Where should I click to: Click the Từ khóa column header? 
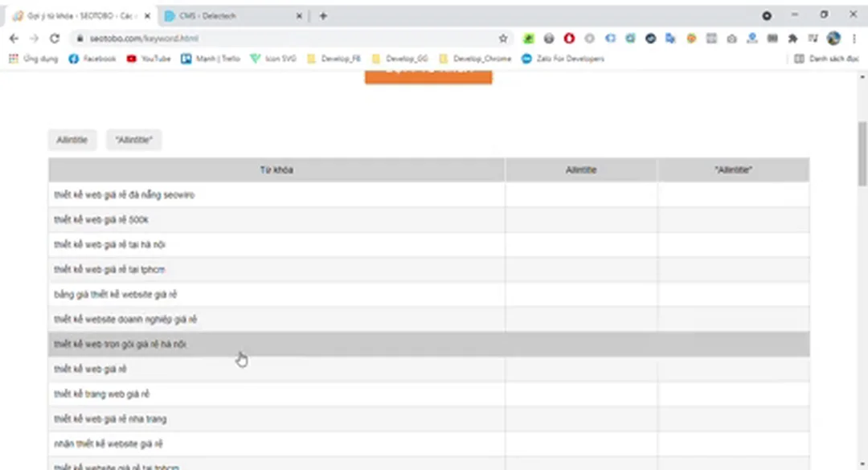coord(276,170)
